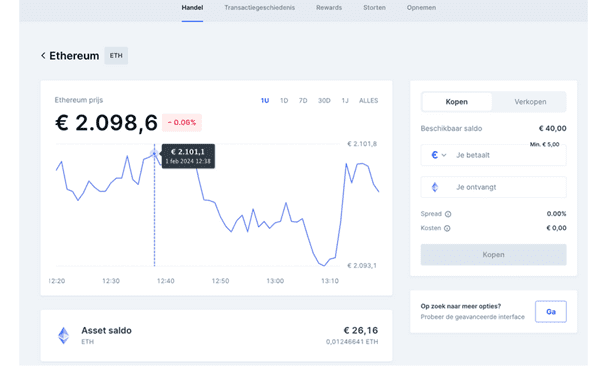Select the ALLES chart range

click(x=368, y=101)
